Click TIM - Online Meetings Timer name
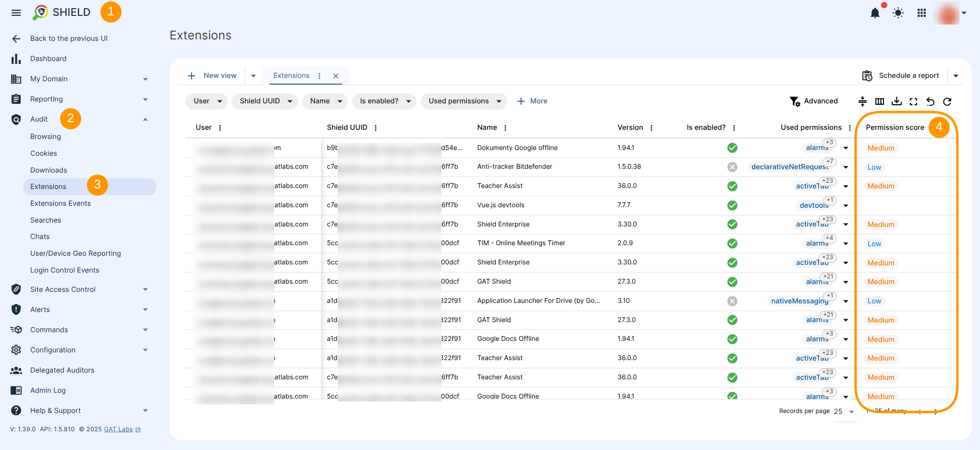Screen dimensions: 980x450 click(x=521, y=243)
